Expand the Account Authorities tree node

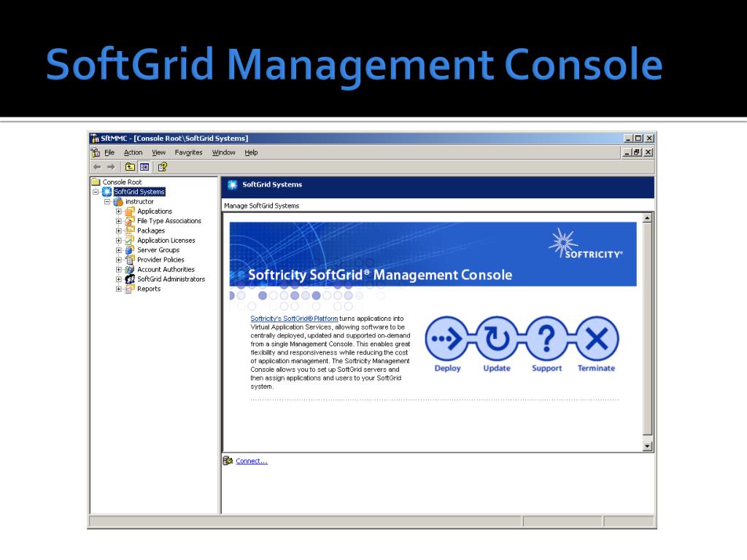click(119, 270)
